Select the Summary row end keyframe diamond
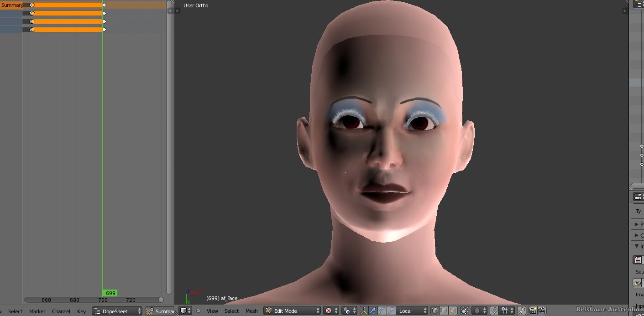 104,5
